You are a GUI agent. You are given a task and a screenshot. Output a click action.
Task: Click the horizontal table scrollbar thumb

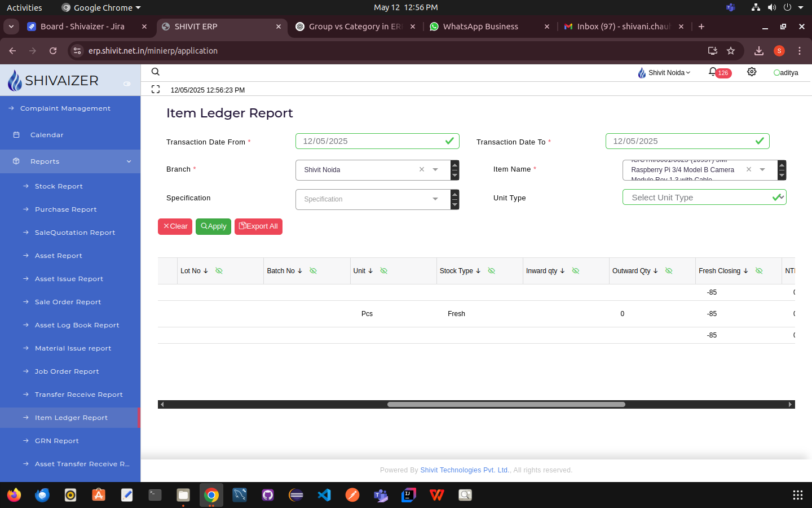pos(506,404)
